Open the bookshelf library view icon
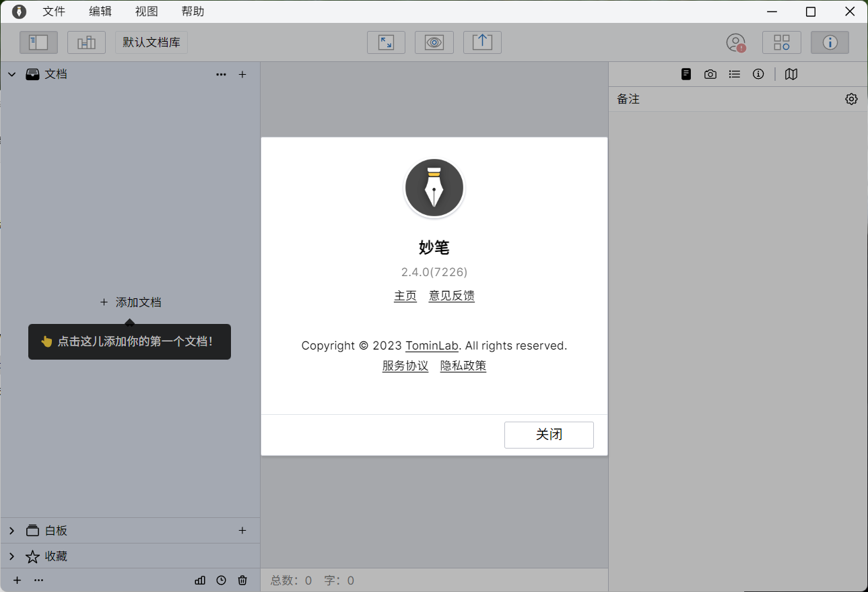 click(x=86, y=42)
